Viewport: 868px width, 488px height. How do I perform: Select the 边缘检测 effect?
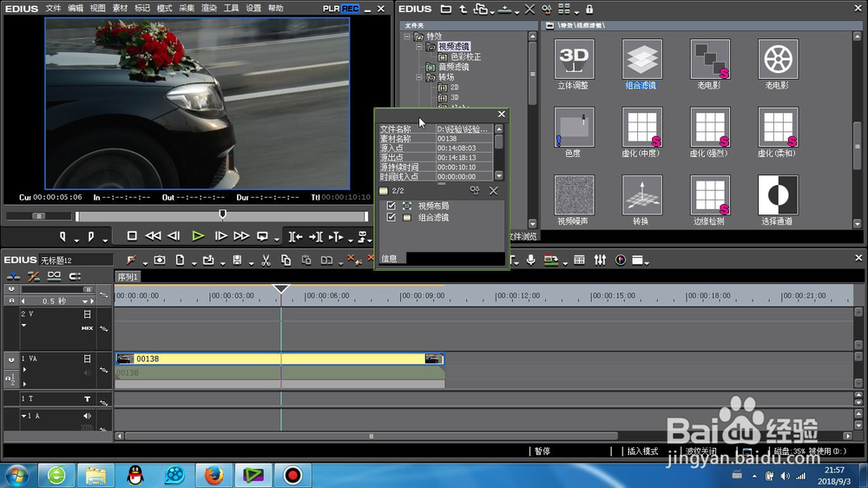[x=710, y=195]
